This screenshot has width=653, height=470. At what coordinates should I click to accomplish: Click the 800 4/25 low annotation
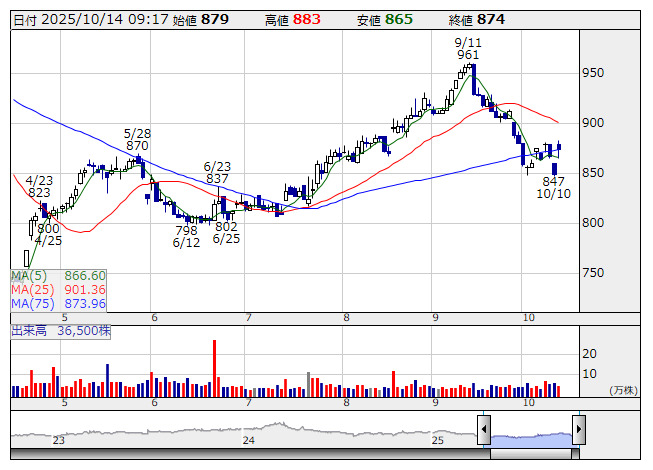pos(48,235)
